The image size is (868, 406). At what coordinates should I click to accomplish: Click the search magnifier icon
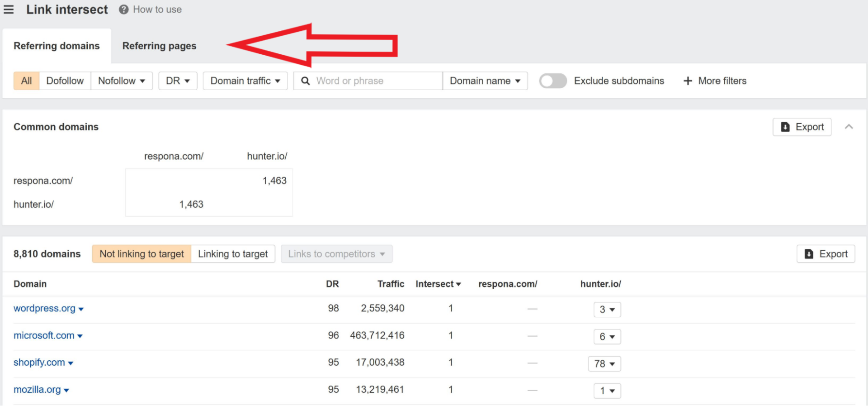coord(305,81)
